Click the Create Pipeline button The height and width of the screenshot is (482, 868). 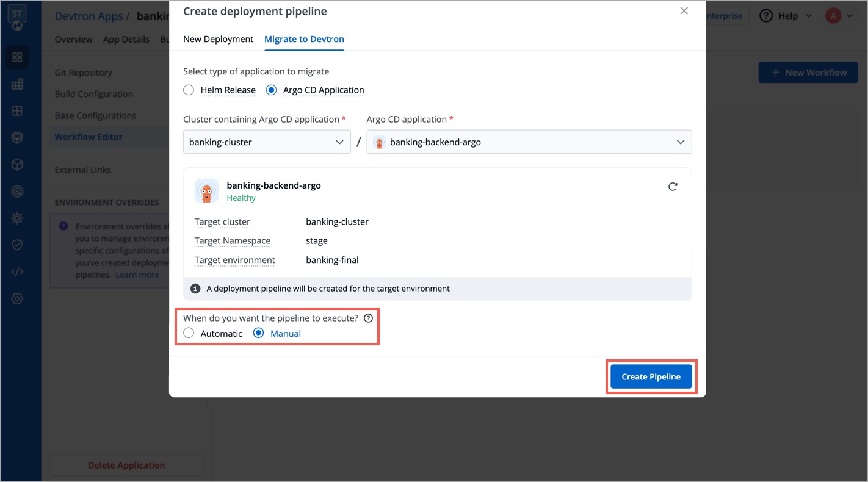pyautogui.click(x=651, y=376)
